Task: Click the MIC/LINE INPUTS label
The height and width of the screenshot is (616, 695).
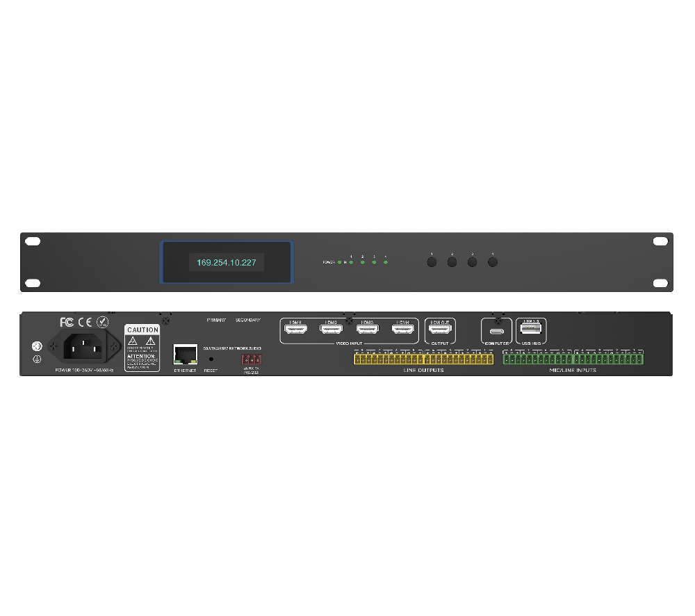Action: click(573, 370)
